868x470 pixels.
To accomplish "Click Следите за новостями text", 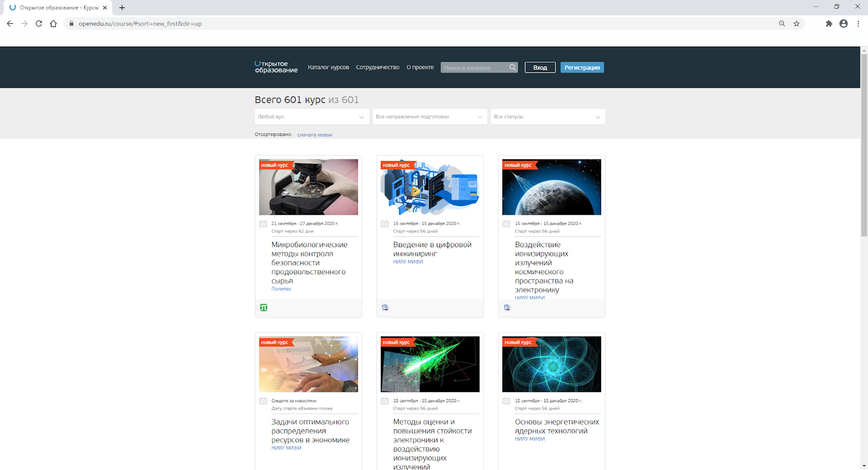I will [294, 401].
